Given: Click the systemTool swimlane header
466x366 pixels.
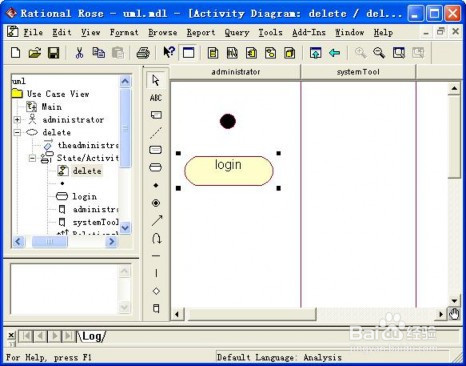Looking at the screenshot, I should tap(358, 72).
